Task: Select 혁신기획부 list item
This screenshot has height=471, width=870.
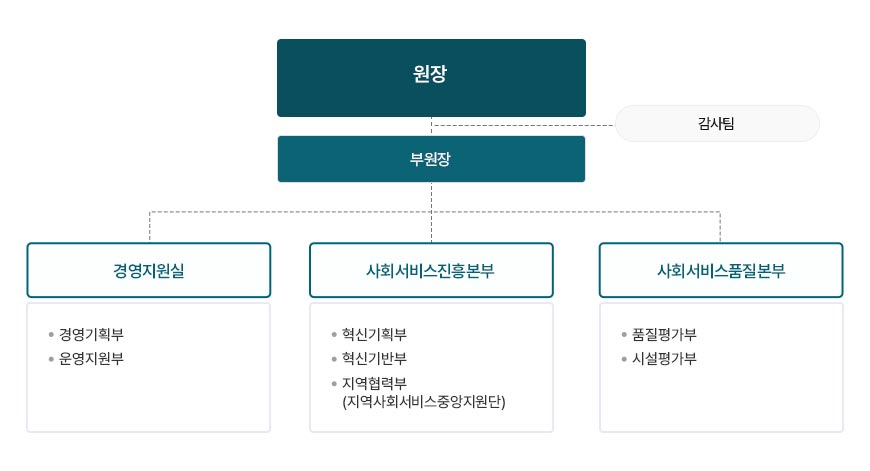Action: (375, 335)
